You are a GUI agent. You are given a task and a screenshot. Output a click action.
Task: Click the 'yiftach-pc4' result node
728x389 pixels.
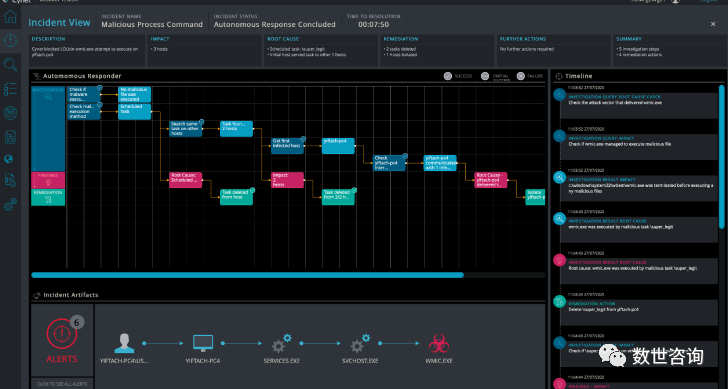[338, 146]
